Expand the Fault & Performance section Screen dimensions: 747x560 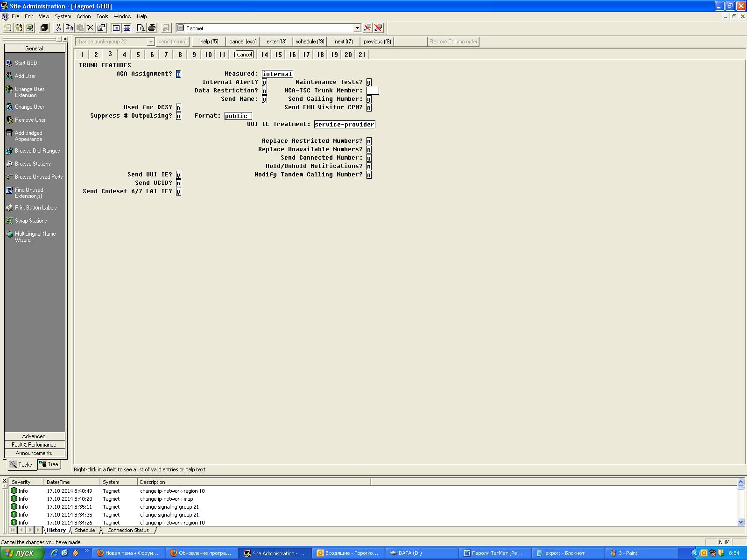pos(34,445)
